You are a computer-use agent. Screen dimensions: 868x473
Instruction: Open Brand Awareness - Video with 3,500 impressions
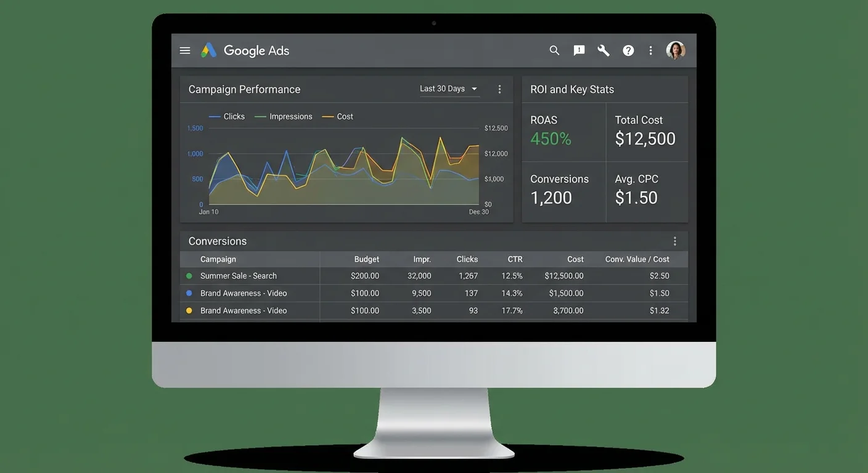pos(244,310)
